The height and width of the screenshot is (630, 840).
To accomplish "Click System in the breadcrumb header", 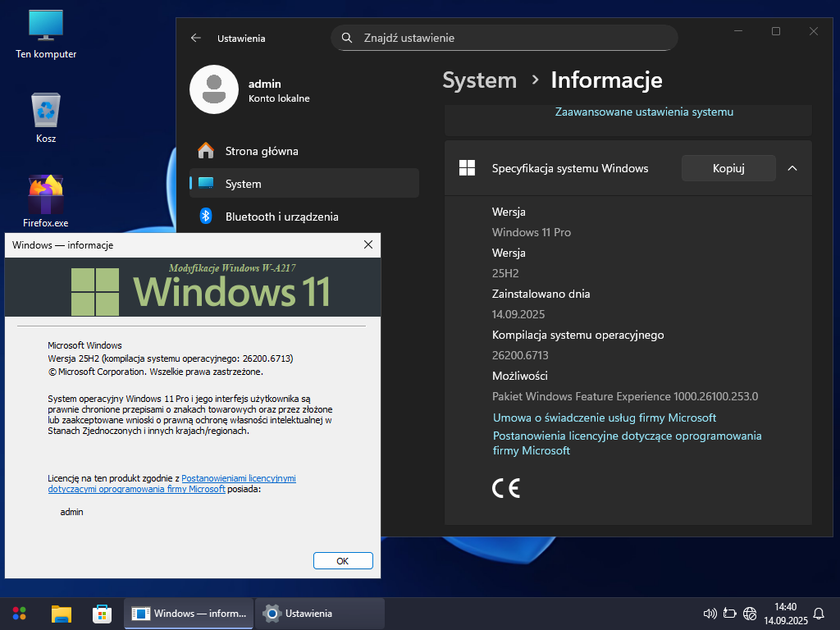I will [480, 80].
